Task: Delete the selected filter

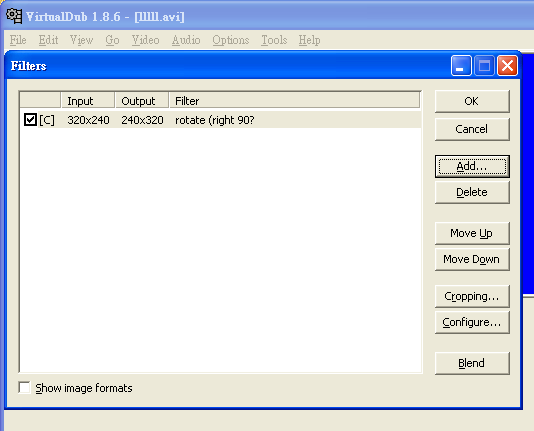Action: [x=472, y=192]
